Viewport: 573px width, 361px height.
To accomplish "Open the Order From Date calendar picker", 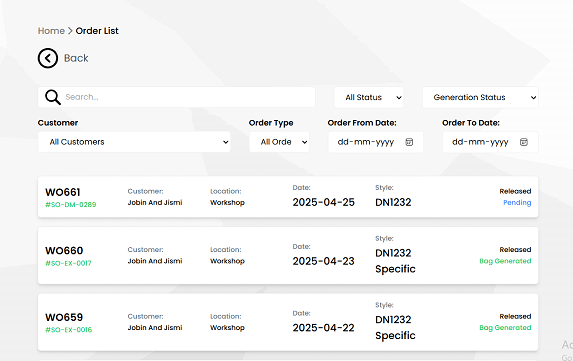I will pos(409,142).
